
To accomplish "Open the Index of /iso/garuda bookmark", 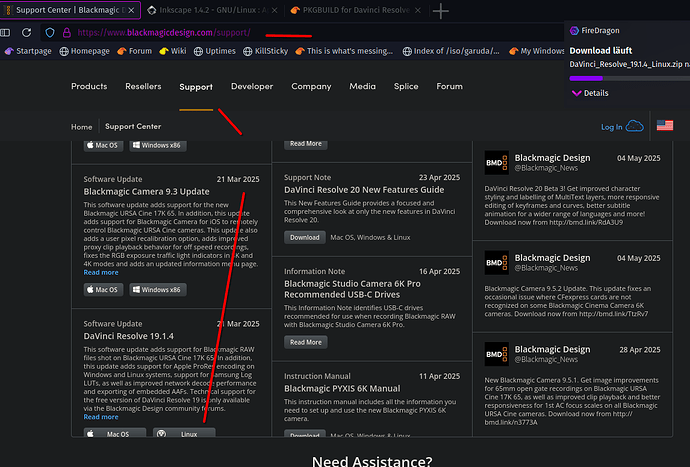I will click(451, 51).
